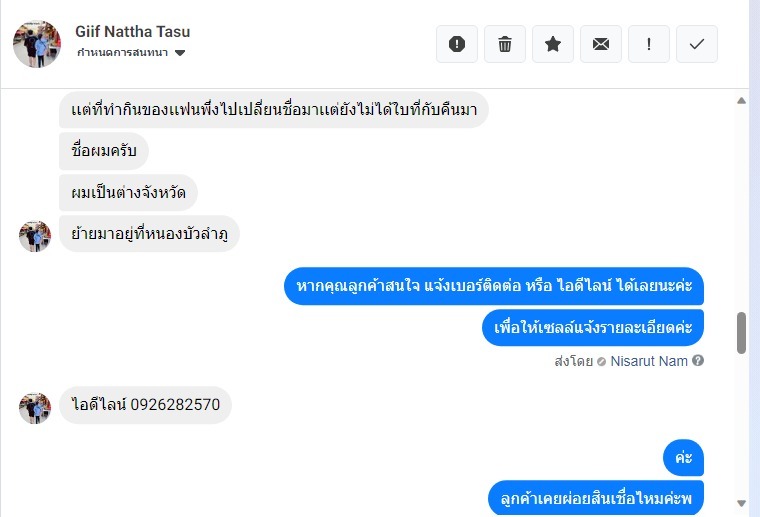The width and height of the screenshot is (760, 517).
Task: Delete the conversation with the trash icon
Action: 505,44
